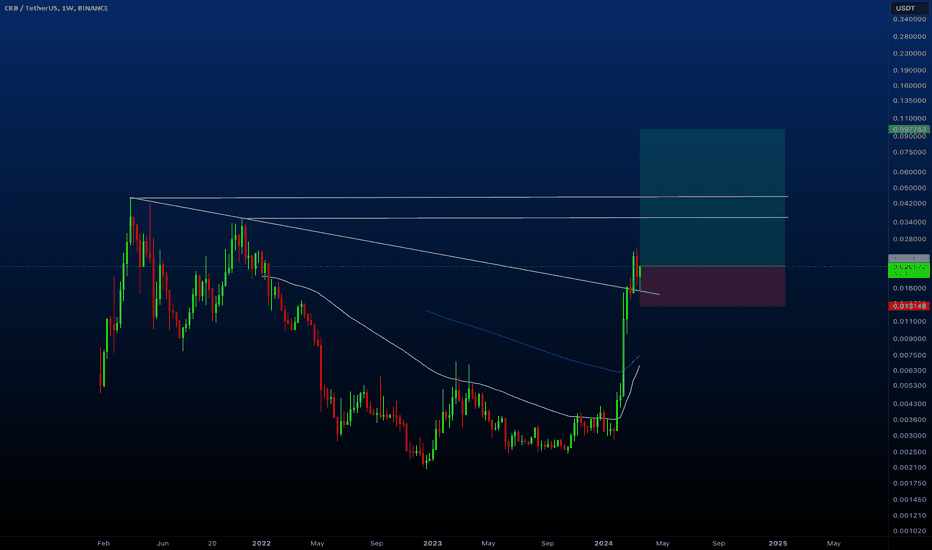Viewport: 932px width, 550px height.
Task: Click the 0.009000 price axis label
Action: point(909,339)
